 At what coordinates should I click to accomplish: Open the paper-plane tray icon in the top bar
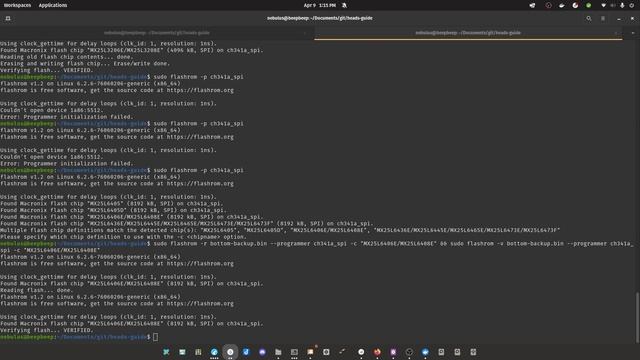tap(532, 5)
